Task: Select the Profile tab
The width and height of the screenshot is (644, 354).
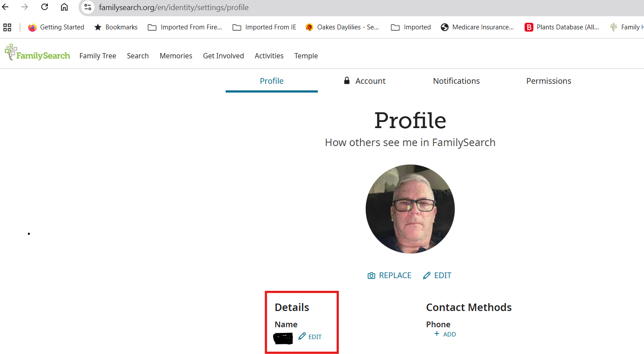Action: (272, 81)
